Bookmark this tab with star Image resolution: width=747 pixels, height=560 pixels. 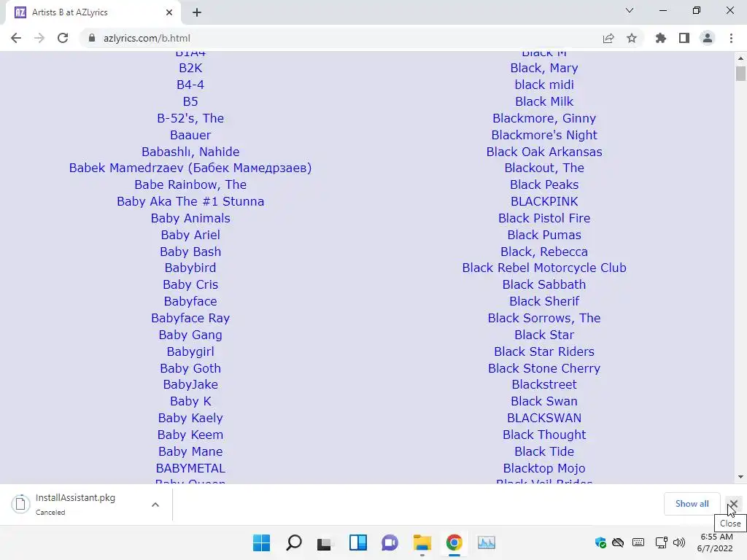632,38
